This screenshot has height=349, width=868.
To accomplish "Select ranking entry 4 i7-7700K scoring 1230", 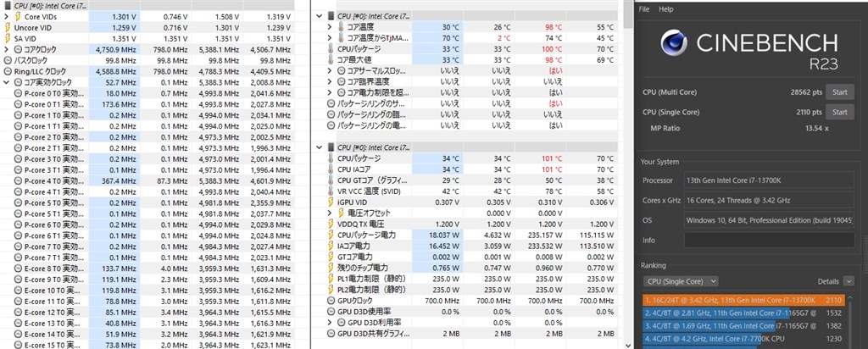I will 743,339.
